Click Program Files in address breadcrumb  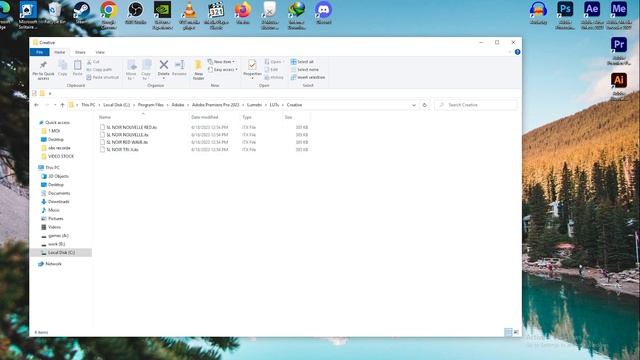click(151, 105)
